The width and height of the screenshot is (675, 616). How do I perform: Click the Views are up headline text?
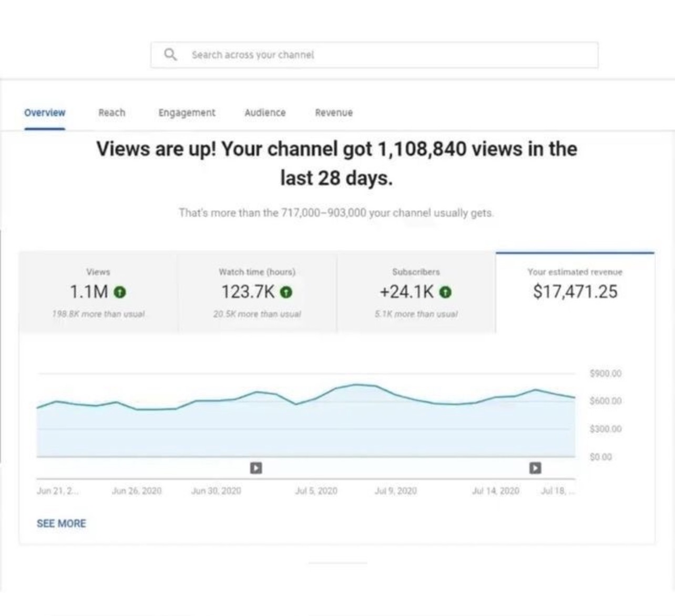point(336,163)
